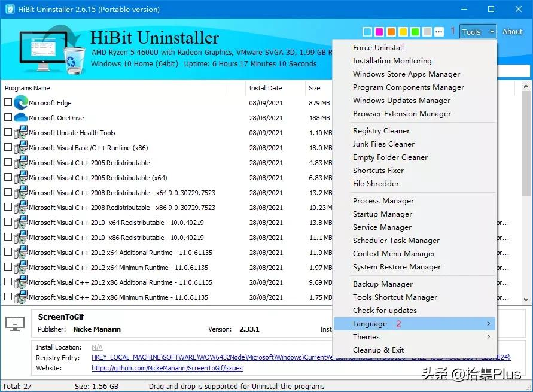Tick the Microsoft Update Health Tools checkbox
The width and height of the screenshot is (533, 392).
[8, 132]
